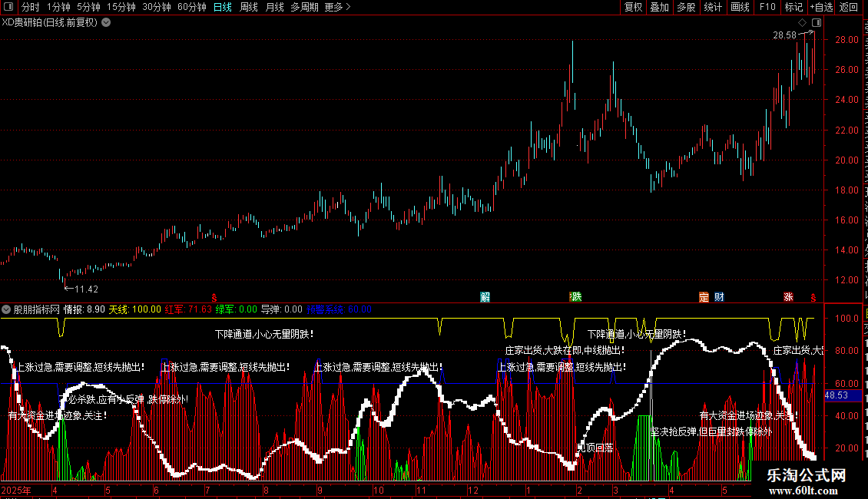This screenshot has width=868, height=499.
Task: Open the dropdown arrow beside 股朋指标网
Action: point(6,309)
